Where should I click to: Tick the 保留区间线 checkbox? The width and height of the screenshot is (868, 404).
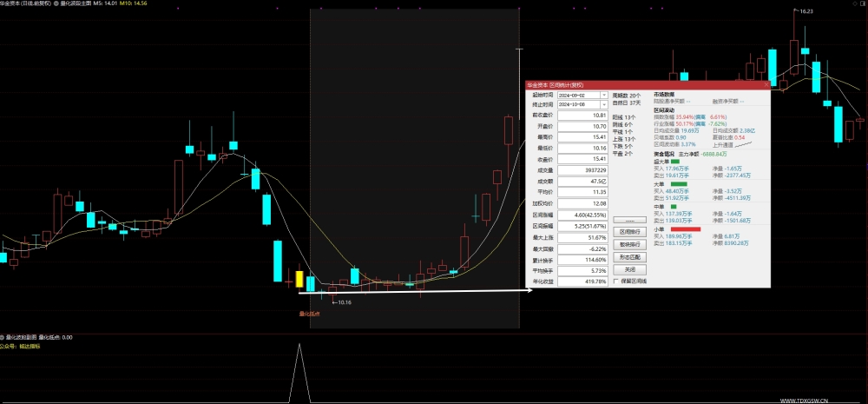click(616, 281)
